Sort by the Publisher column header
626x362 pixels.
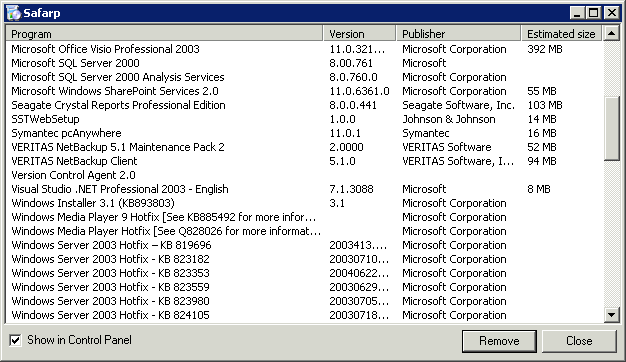459,34
